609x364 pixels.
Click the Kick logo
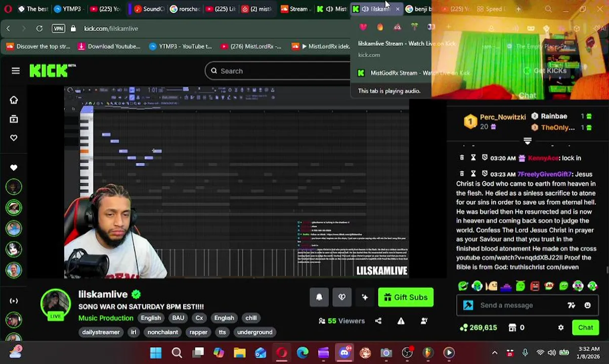pos(53,71)
